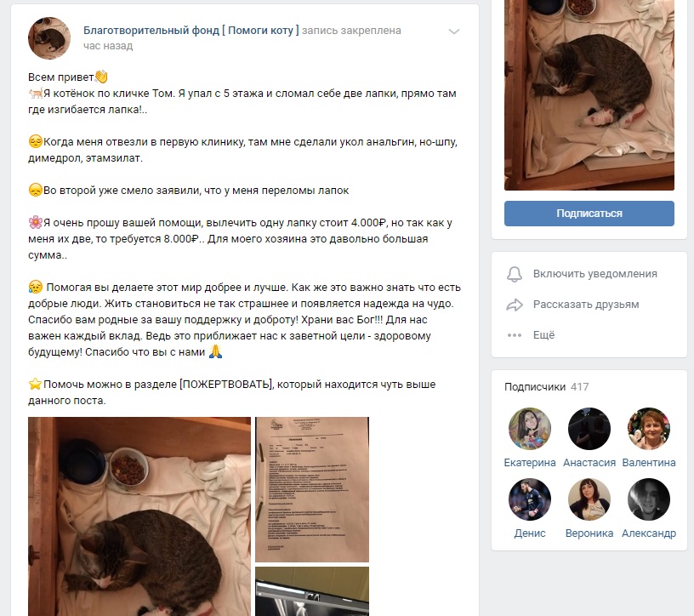Click the час назад timestamp
This screenshot has height=616, width=694.
click(108, 46)
